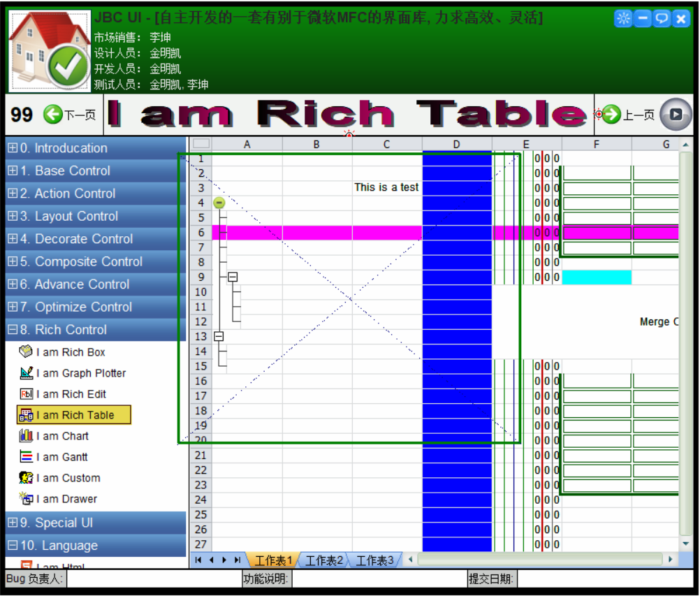This screenshot has height=596, width=700.
Task: Collapse the green circle tree node in row 4
Action: click(x=219, y=203)
